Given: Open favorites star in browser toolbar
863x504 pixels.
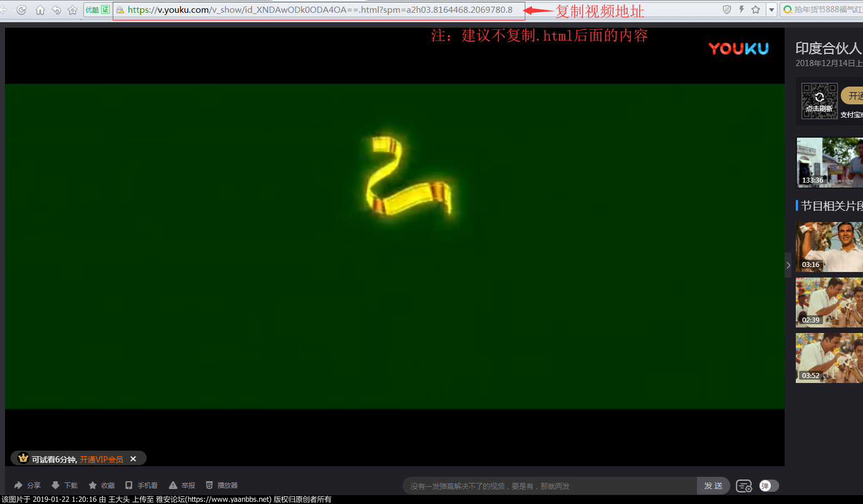Looking at the screenshot, I should (x=72, y=10).
